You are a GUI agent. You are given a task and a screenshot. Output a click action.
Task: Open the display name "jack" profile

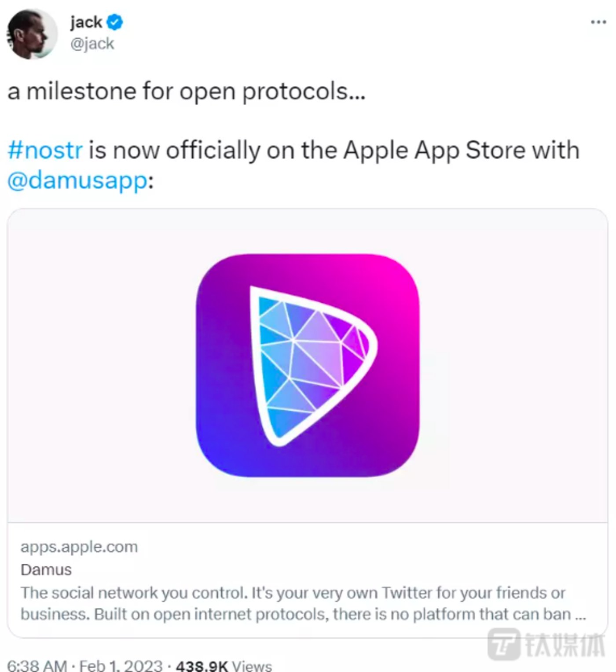coord(86,22)
